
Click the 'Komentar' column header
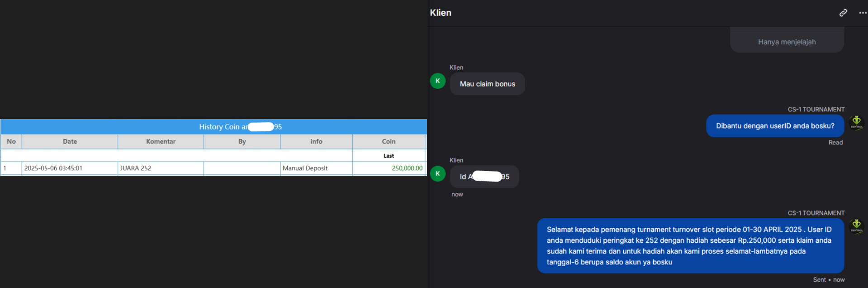pos(161,142)
